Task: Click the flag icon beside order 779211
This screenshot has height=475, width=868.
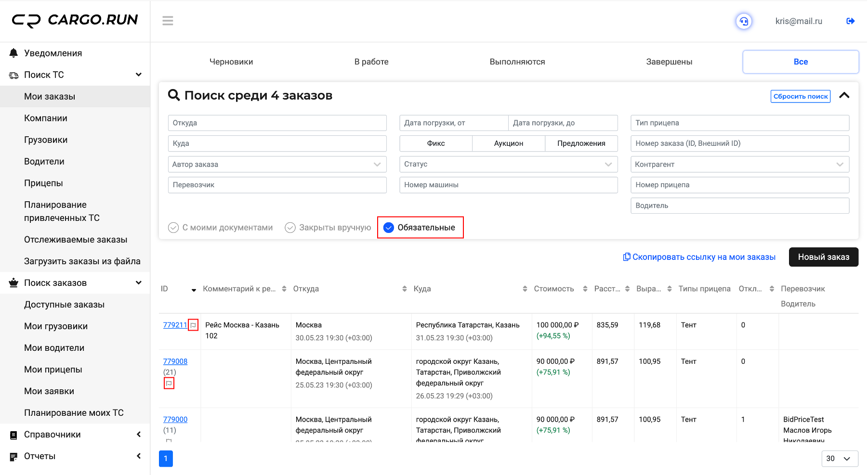Action: 193,325
